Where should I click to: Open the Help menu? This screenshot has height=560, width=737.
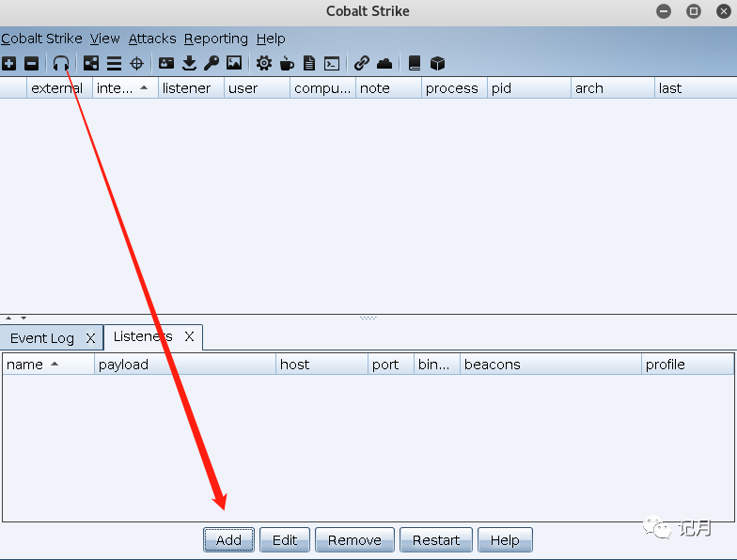[271, 39]
